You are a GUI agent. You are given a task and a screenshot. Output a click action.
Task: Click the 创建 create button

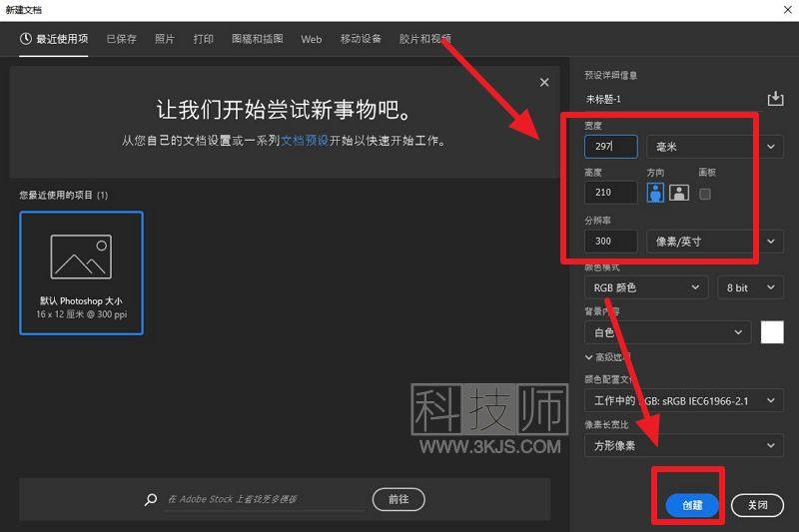click(692, 505)
